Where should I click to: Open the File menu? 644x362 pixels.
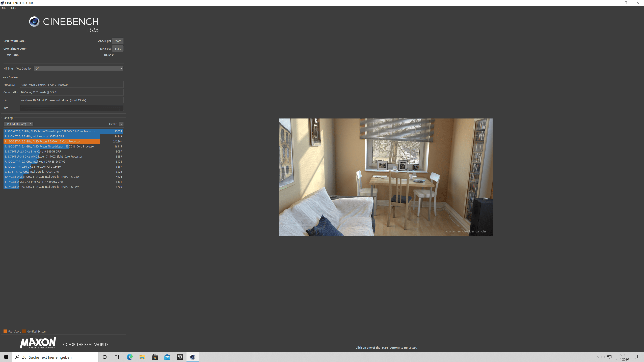click(x=4, y=8)
